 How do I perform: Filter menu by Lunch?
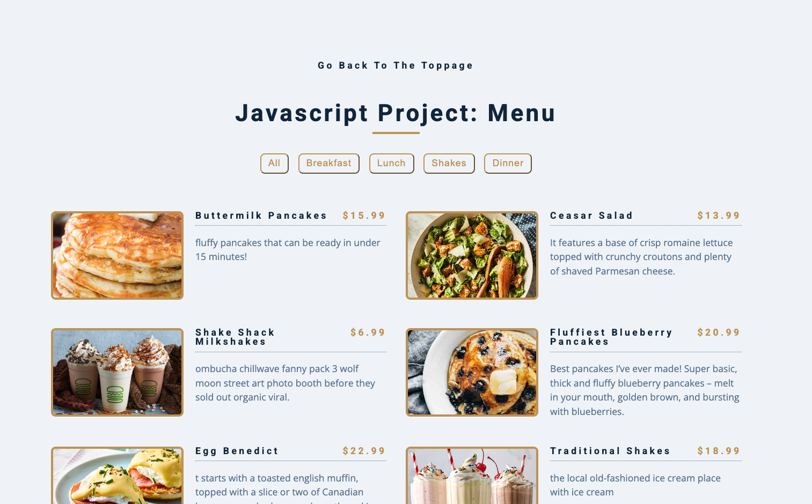coord(392,164)
